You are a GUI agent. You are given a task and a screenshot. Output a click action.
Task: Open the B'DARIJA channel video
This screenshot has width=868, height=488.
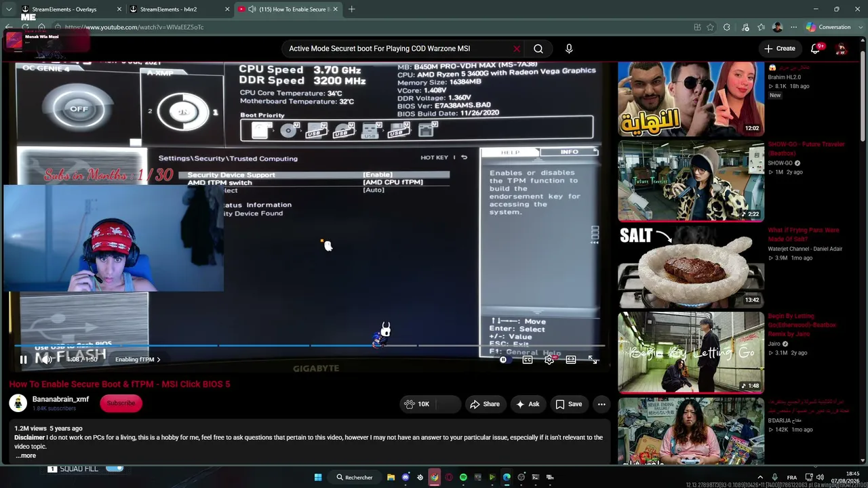pyautogui.click(x=690, y=431)
